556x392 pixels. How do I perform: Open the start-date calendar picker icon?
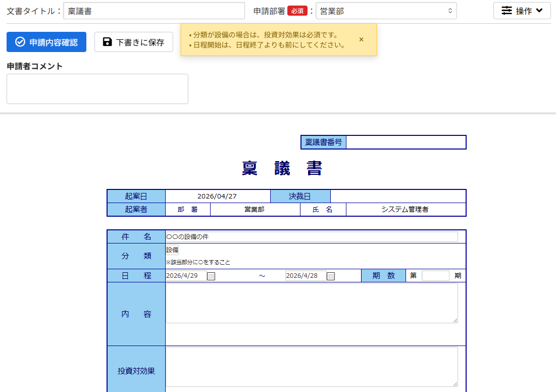tap(211, 276)
